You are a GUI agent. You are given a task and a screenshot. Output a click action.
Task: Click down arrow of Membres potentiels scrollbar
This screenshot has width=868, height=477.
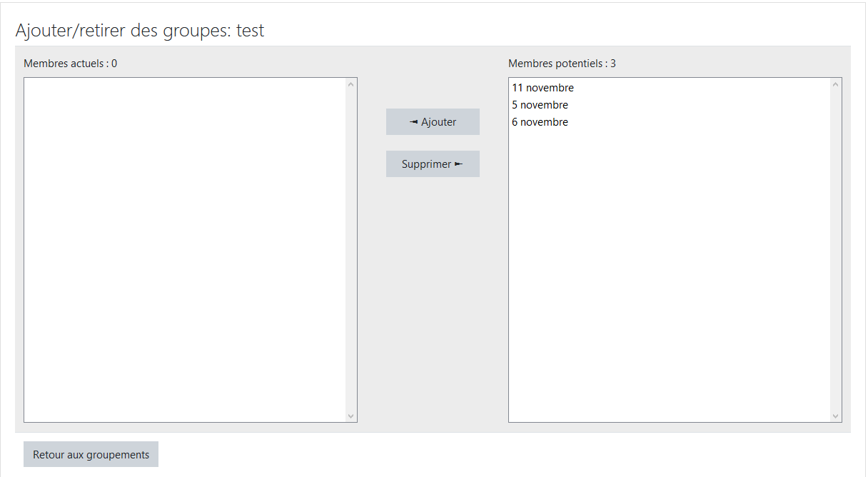[x=835, y=416]
